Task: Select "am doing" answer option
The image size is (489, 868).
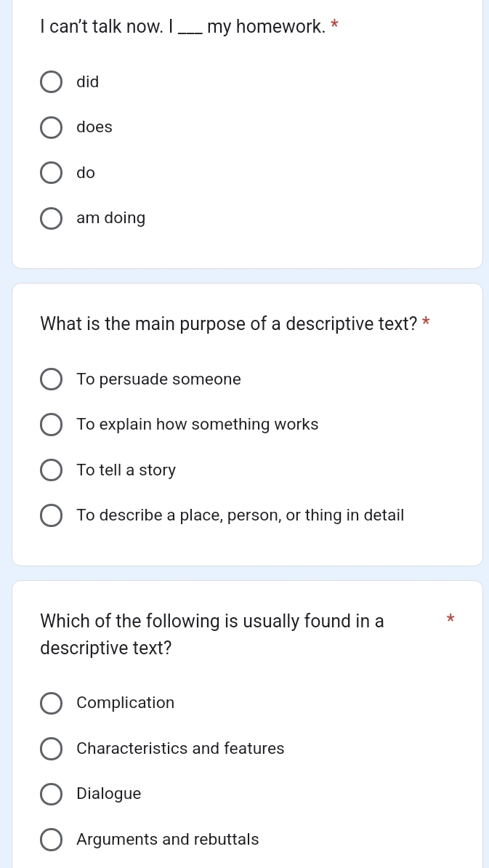Action: [51, 218]
